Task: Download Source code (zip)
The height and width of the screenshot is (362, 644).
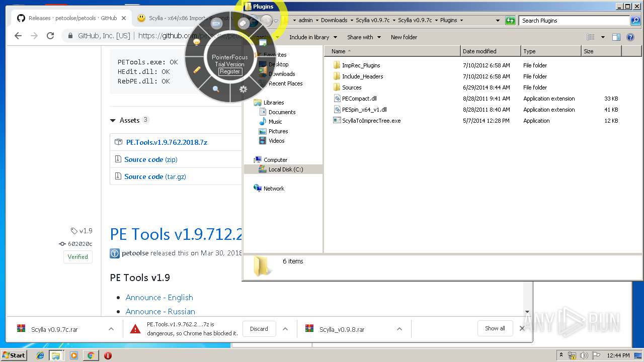Action: [x=150, y=159]
